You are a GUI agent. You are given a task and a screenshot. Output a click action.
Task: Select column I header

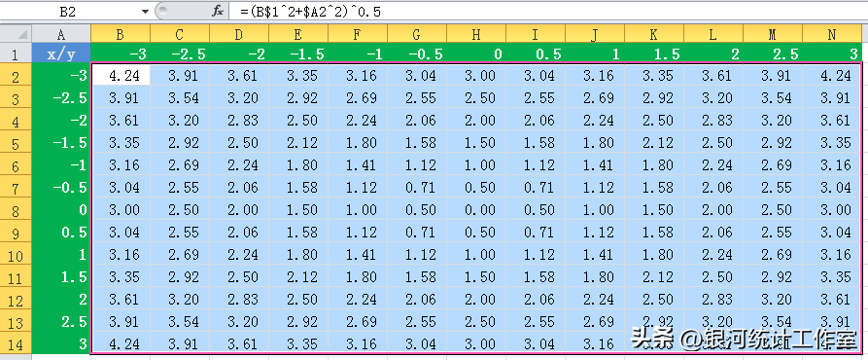tap(536, 34)
